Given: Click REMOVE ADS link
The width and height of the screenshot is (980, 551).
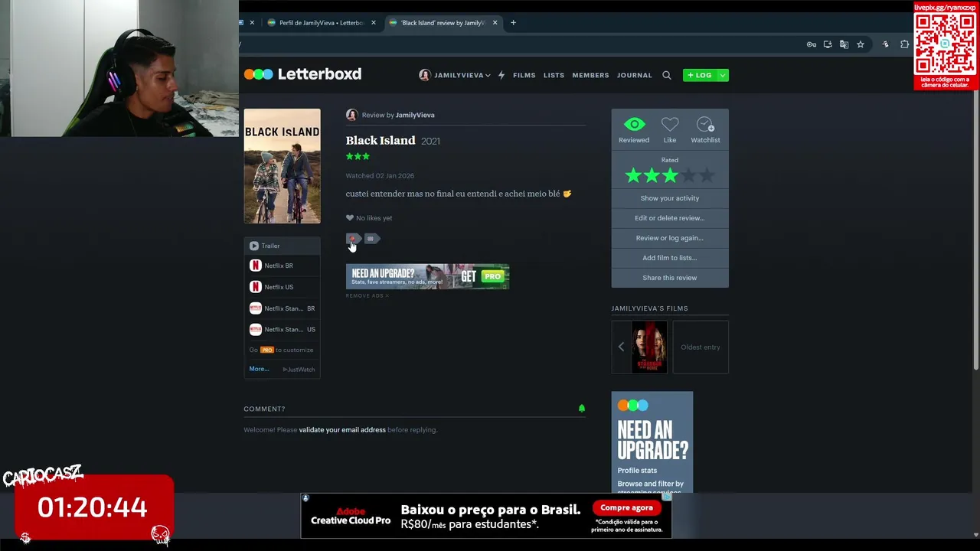Looking at the screenshot, I should click(367, 296).
